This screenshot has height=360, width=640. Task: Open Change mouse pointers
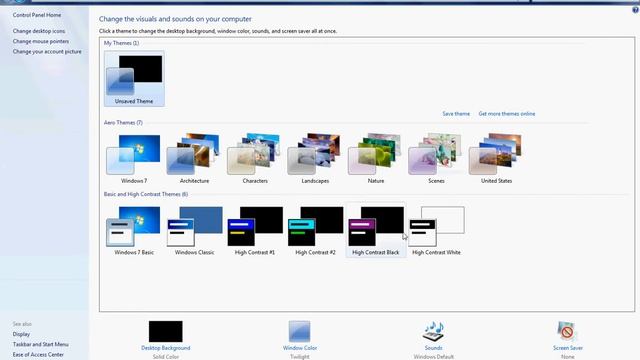pos(40,41)
